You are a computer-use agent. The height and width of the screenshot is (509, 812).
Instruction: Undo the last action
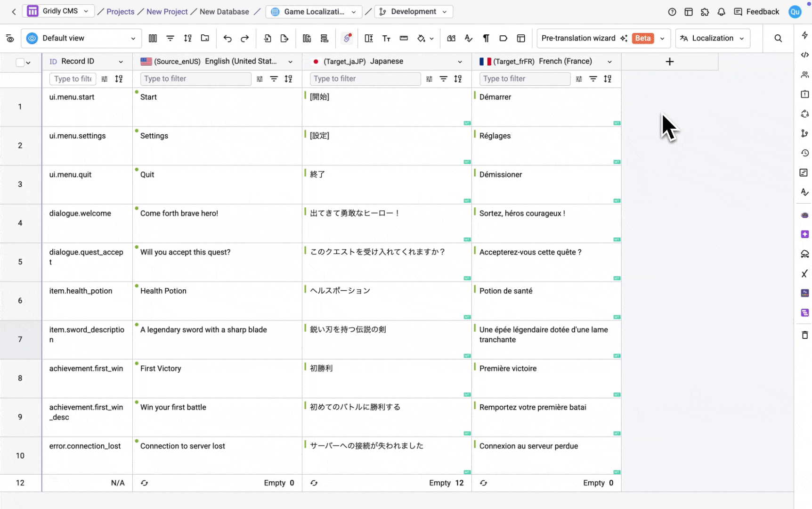tap(227, 38)
